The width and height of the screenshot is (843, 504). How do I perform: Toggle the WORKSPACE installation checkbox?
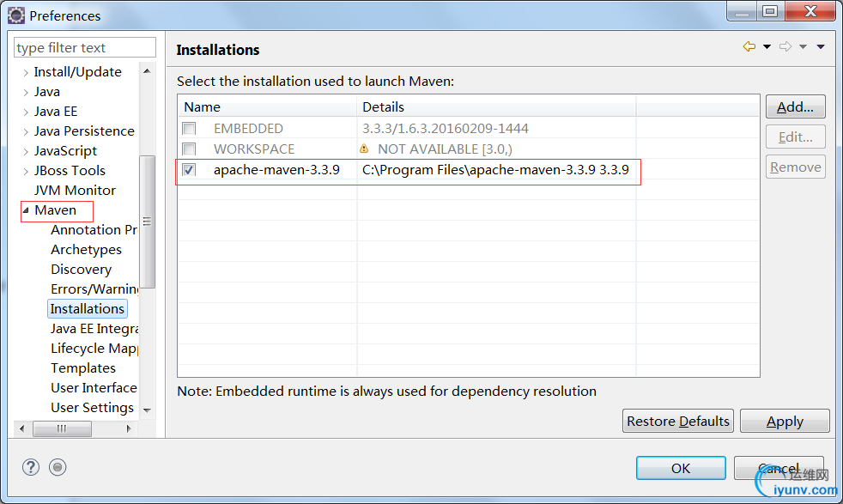189,149
